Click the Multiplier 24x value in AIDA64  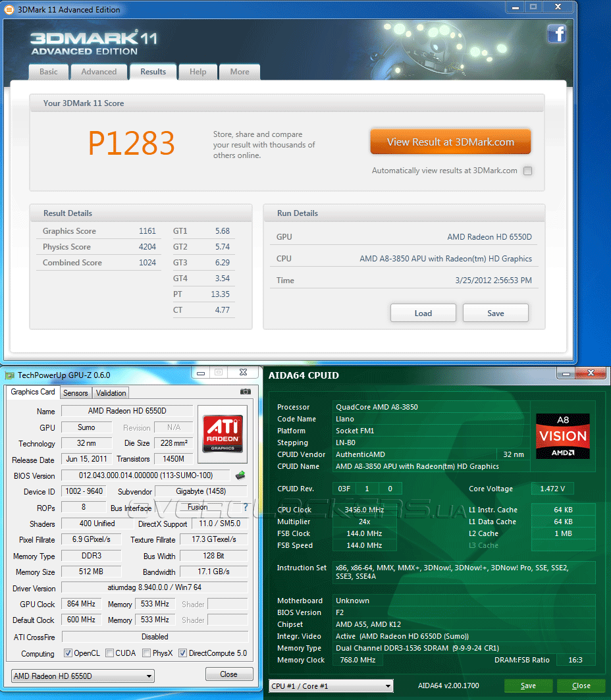point(364,522)
